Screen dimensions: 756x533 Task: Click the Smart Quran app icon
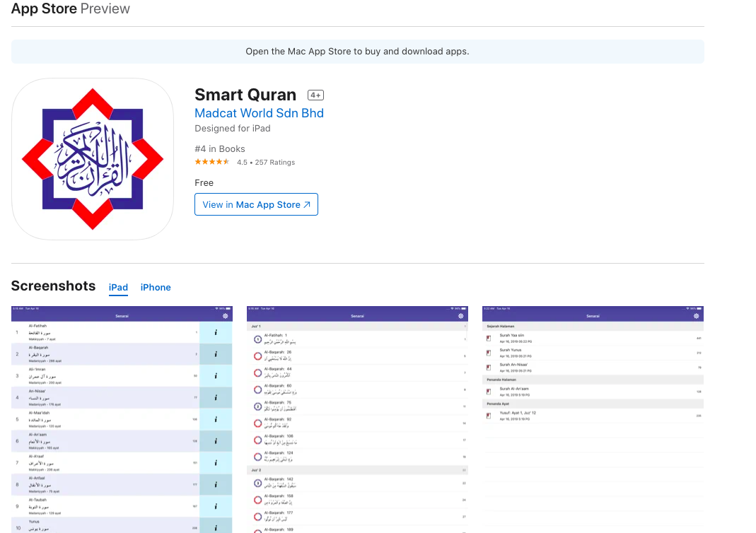92,159
